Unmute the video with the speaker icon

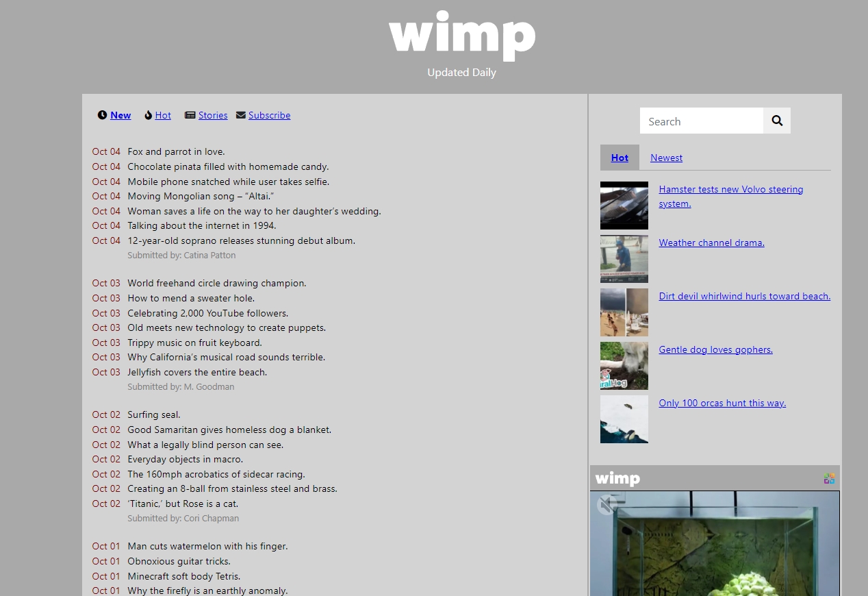click(607, 505)
